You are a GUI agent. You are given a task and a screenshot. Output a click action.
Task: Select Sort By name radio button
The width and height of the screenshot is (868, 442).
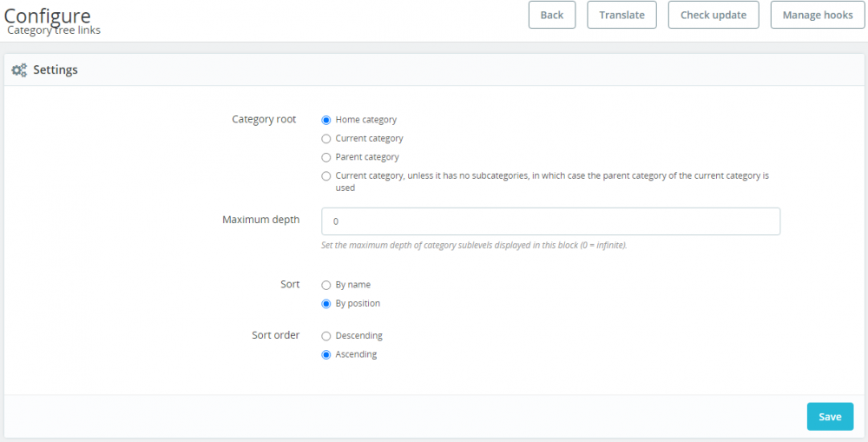(326, 285)
